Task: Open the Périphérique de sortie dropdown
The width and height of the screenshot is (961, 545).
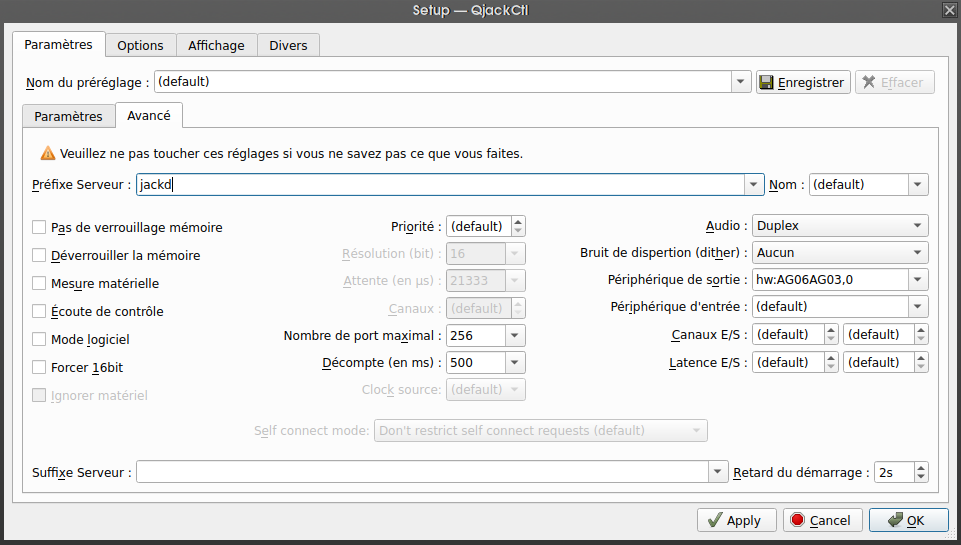Action: [917, 280]
